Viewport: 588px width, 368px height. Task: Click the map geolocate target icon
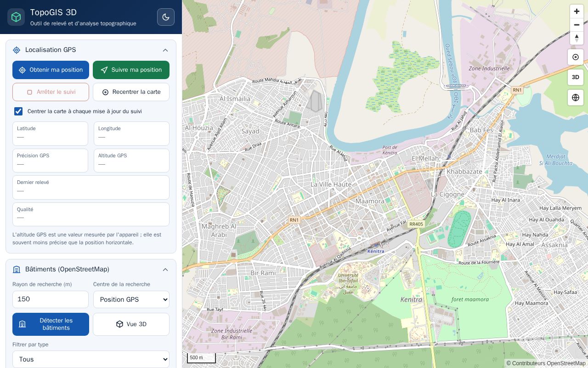[x=576, y=57]
